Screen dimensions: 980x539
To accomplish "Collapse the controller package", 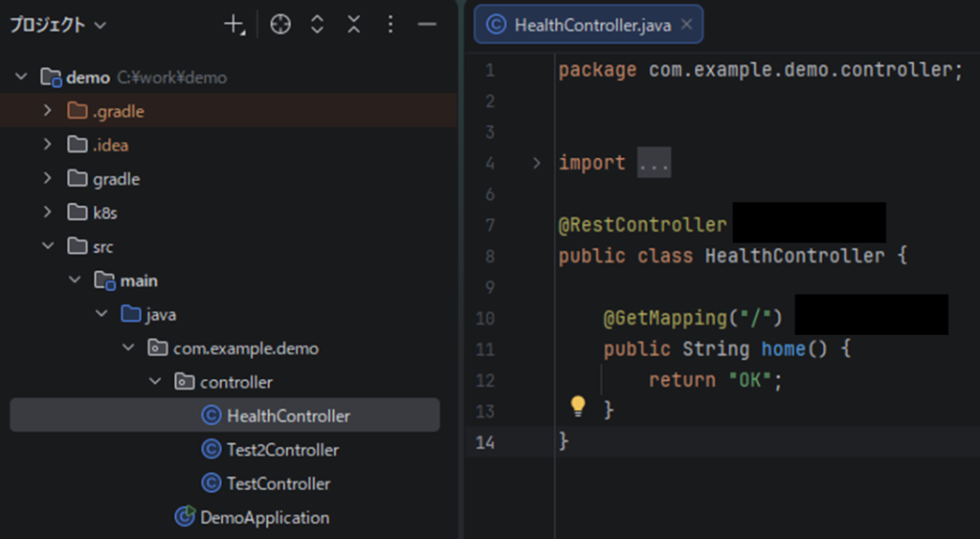I will pyautogui.click(x=155, y=382).
